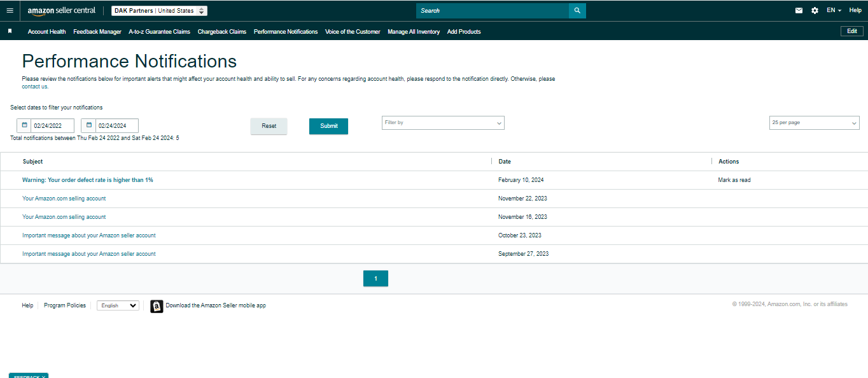Click Mark as read action
Screen dimensions: 868x378
coord(734,180)
